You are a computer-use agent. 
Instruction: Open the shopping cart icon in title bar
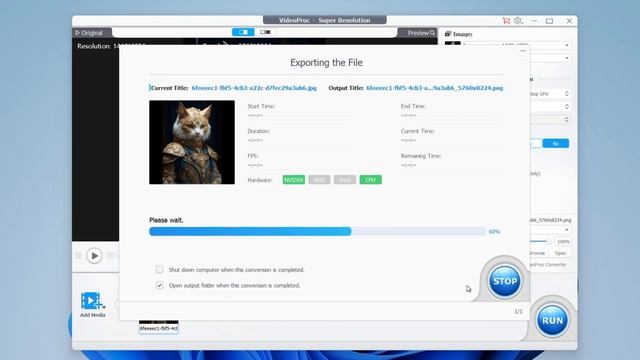pyautogui.click(x=506, y=20)
